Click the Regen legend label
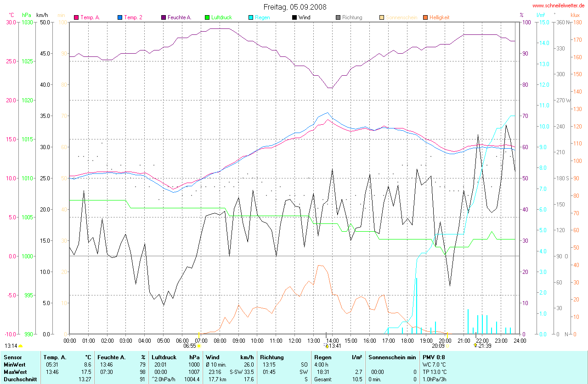Viewport: 588px width, 384px height. click(262, 17)
